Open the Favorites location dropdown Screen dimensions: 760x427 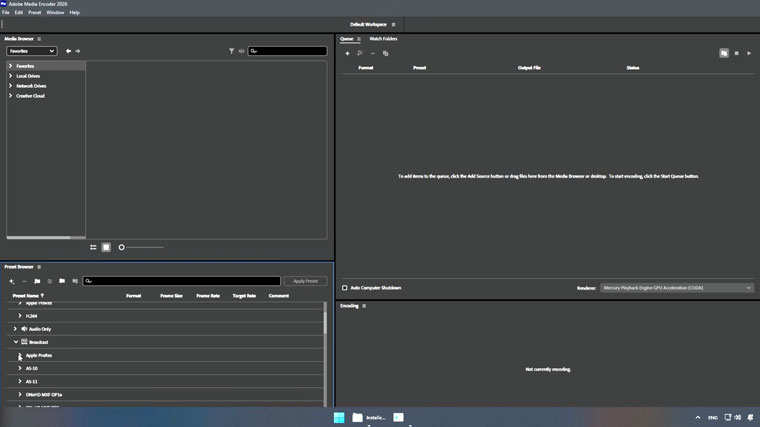(x=32, y=51)
